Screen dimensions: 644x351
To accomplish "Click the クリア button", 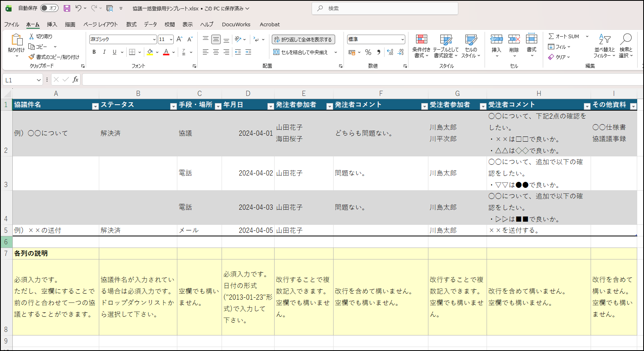I will tap(559, 57).
